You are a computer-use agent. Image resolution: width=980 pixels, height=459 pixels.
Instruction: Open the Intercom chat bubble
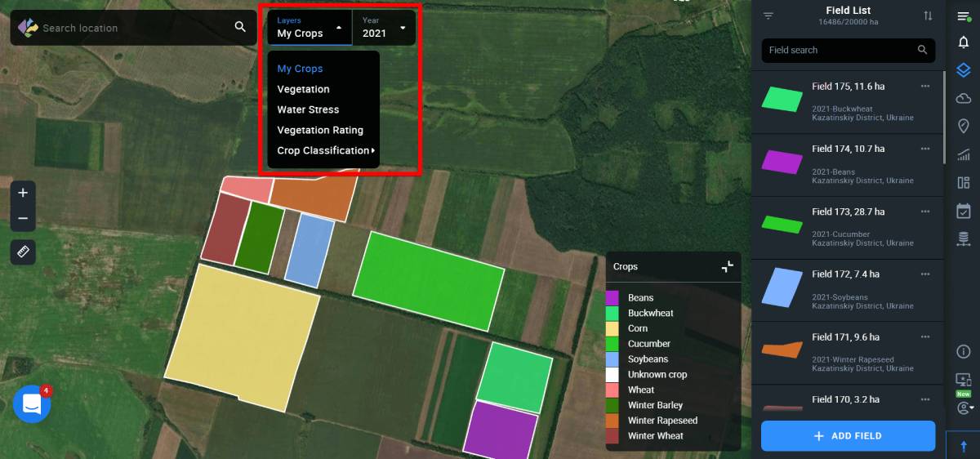[32, 403]
